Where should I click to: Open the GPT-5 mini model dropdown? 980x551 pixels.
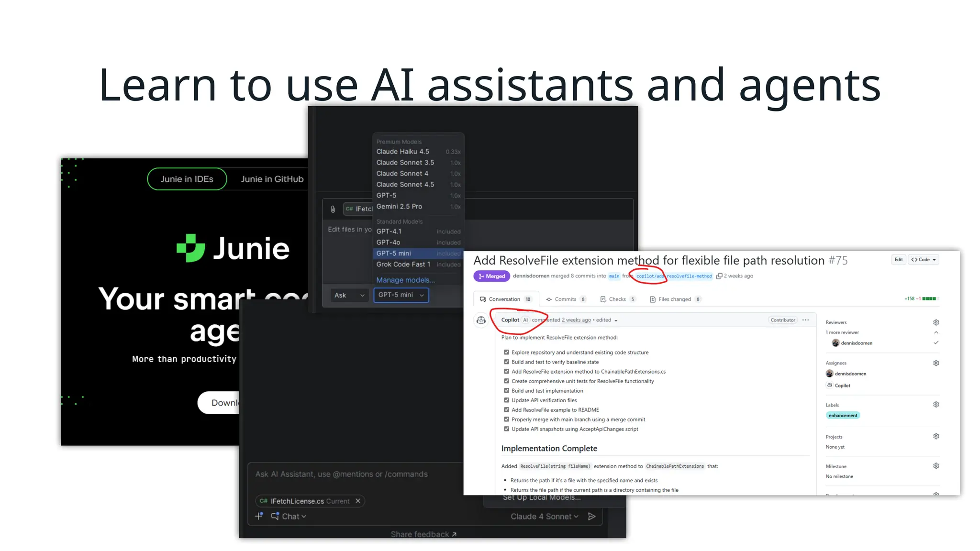pos(401,295)
